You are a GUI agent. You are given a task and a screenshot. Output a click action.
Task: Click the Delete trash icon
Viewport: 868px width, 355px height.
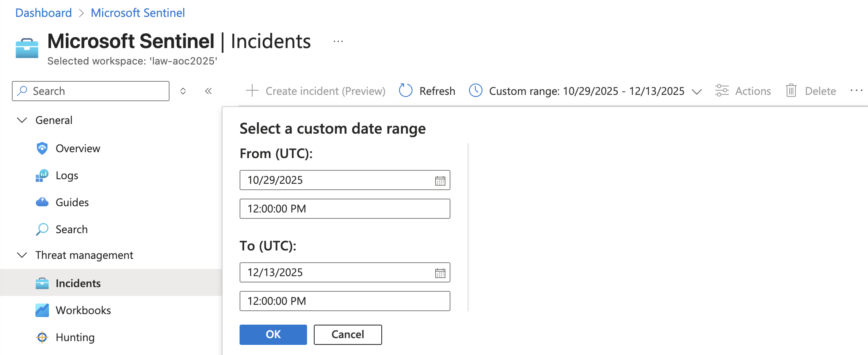[x=791, y=91]
